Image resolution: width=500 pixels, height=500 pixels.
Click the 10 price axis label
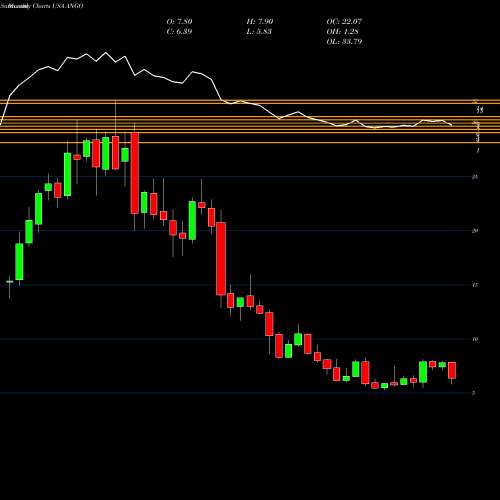click(x=475, y=339)
